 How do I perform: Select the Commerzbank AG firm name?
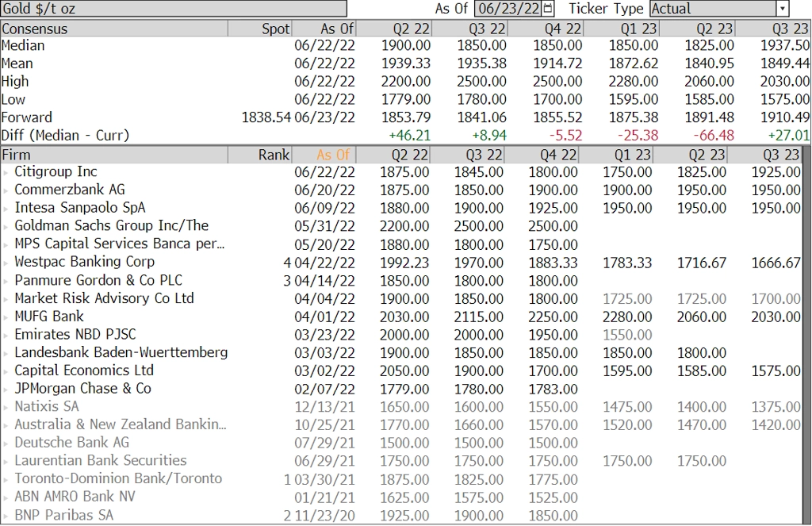point(70,190)
